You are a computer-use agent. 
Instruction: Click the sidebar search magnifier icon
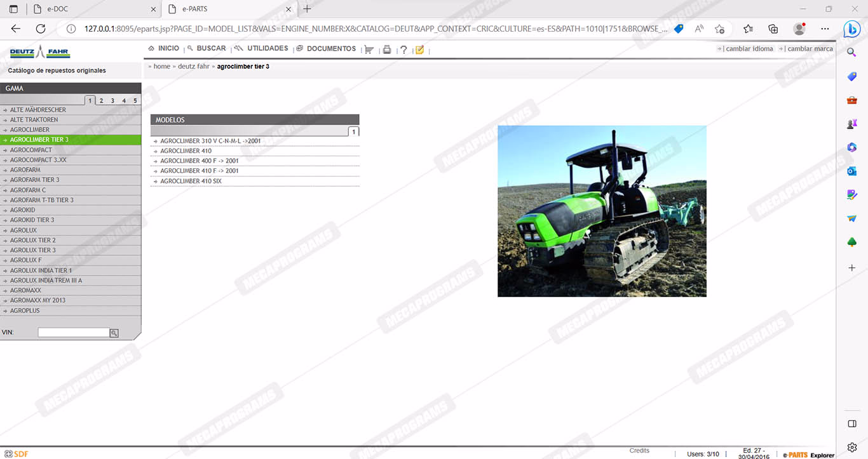coord(852,53)
